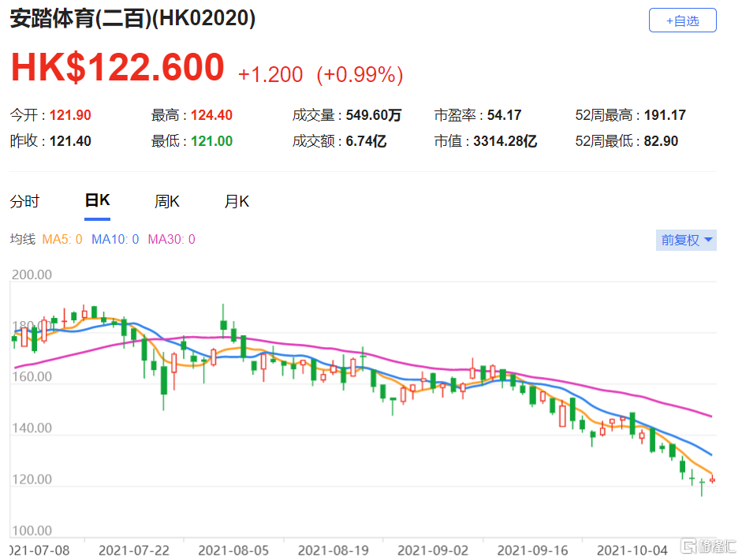Click the 2021-08-05 date label
Image resolution: width=742 pixels, height=560 pixels.
(x=233, y=551)
